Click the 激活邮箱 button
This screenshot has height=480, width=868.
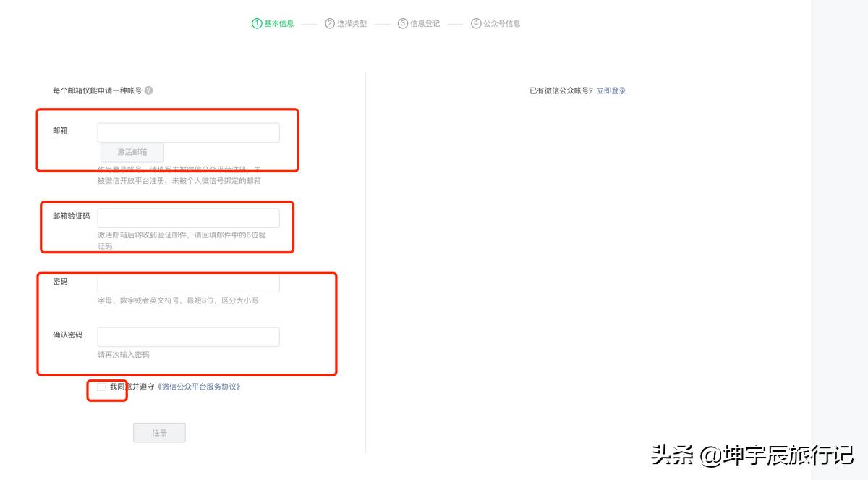coord(131,152)
